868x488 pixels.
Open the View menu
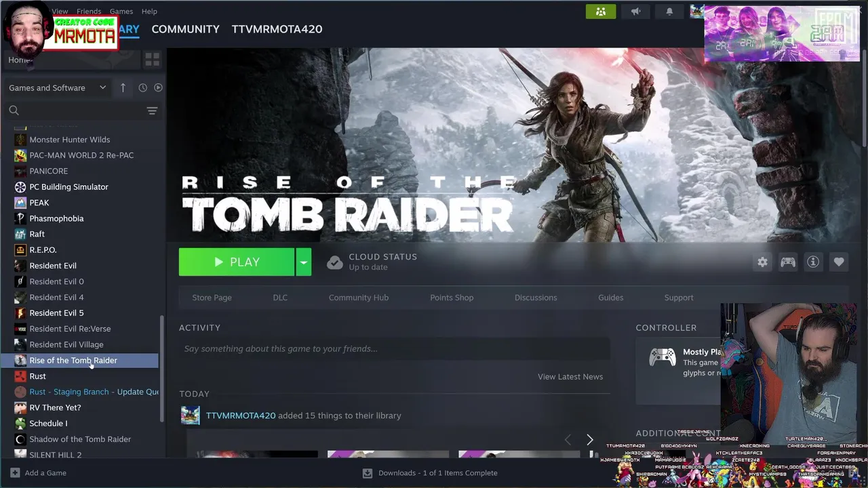(x=60, y=11)
